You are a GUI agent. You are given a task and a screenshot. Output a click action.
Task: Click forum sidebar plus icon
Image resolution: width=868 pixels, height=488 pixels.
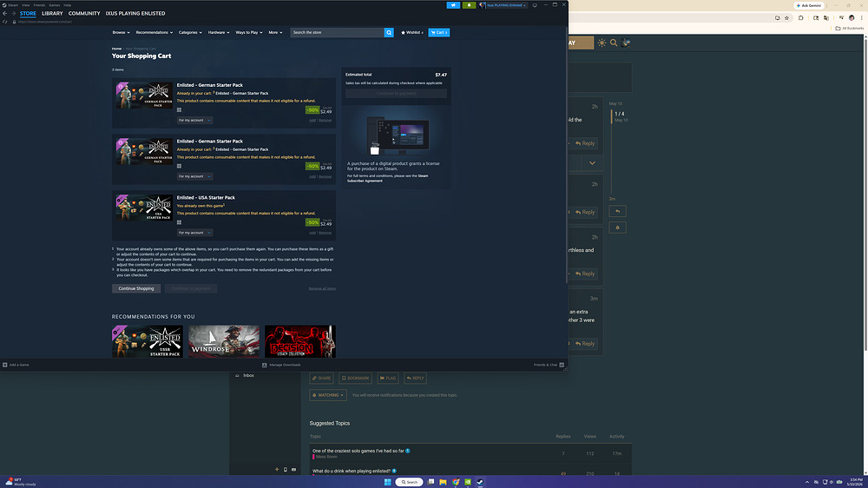[277, 470]
